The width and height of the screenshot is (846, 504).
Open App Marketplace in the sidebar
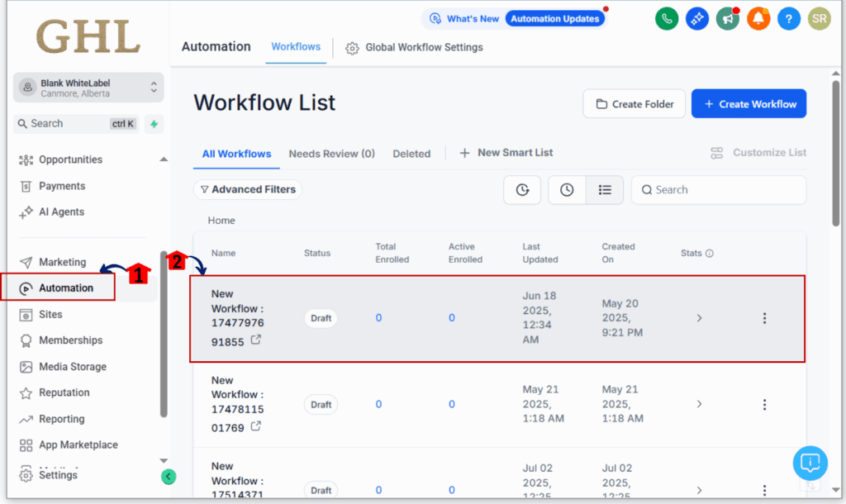(78, 445)
